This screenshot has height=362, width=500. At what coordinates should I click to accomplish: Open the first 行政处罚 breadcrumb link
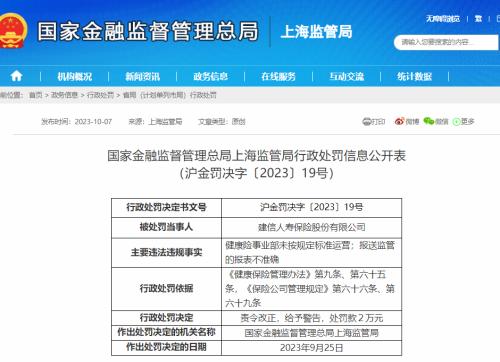pyautogui.click(x=100, y=95)
